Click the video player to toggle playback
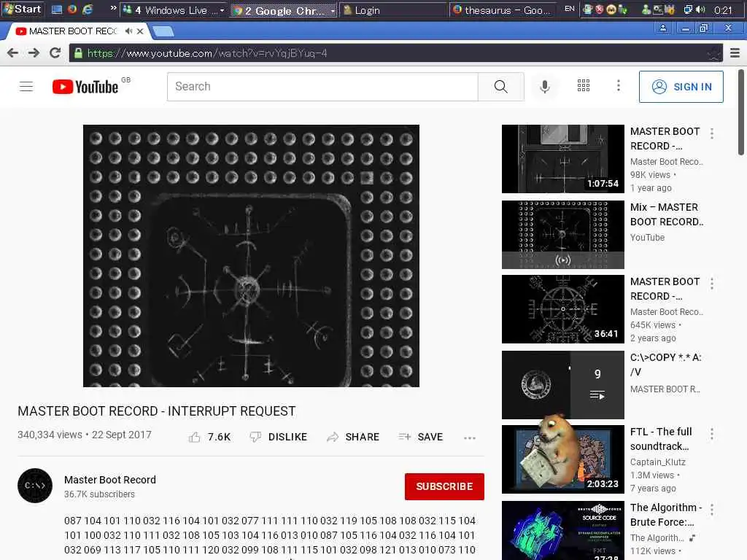Screen dimensions: 747x560 (251, 256)
